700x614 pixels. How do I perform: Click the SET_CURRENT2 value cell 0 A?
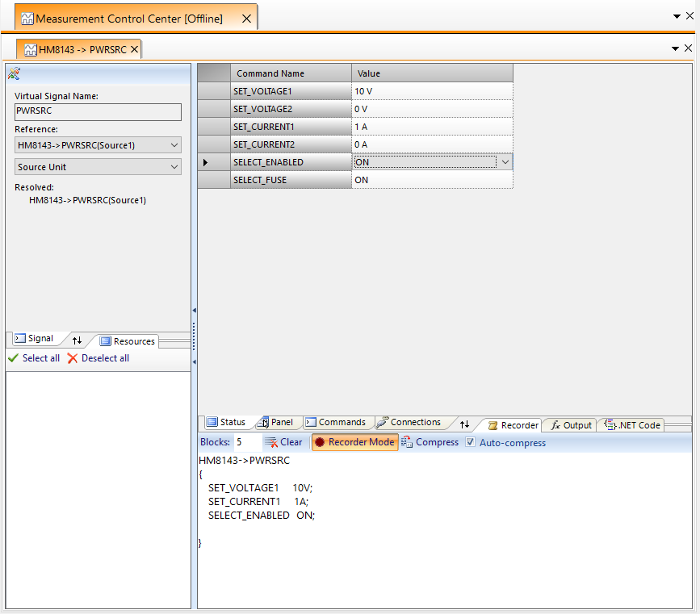click(x=432, y=144)
